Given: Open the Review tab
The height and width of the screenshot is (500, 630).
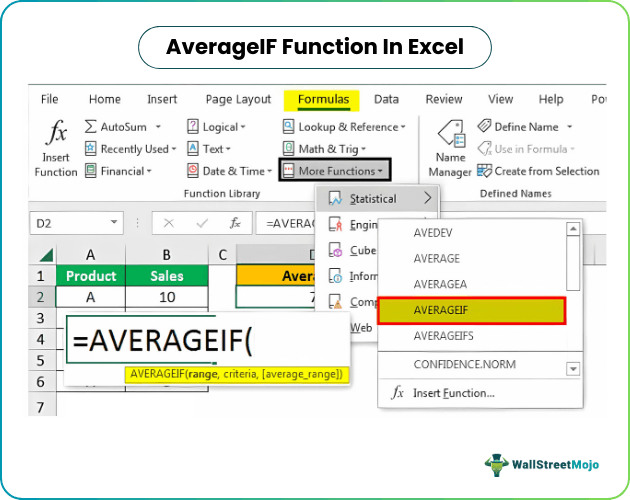Looking at the screenshot, I should pyautogui.click(x=444, y=99).
